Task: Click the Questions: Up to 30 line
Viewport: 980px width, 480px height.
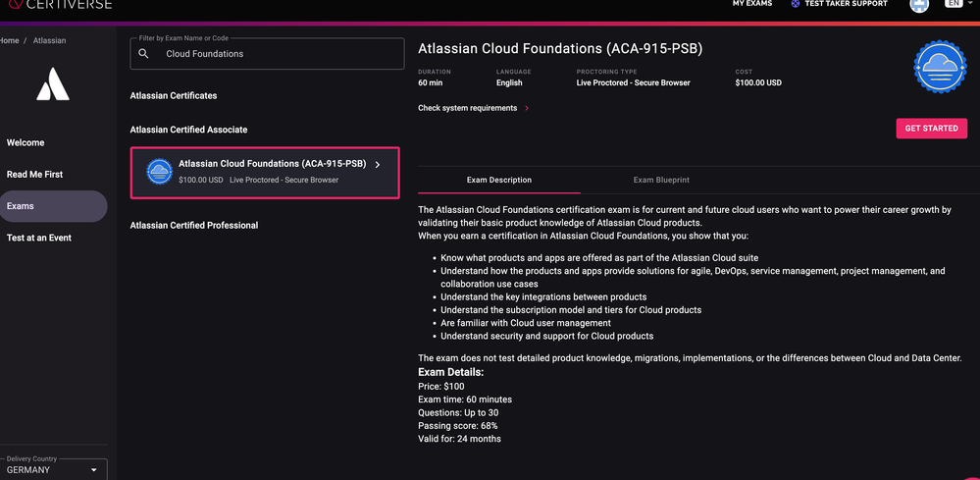Action: coord(458,412)
